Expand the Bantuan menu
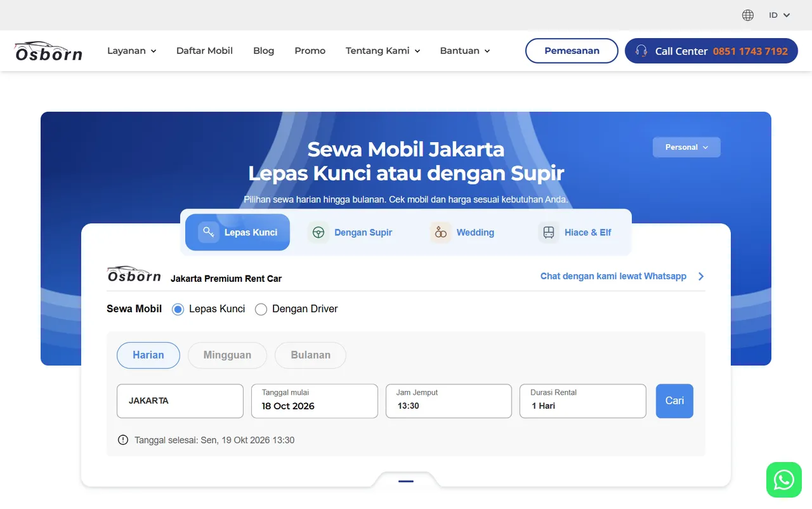The image size is (812, 509). click(465, 51)
